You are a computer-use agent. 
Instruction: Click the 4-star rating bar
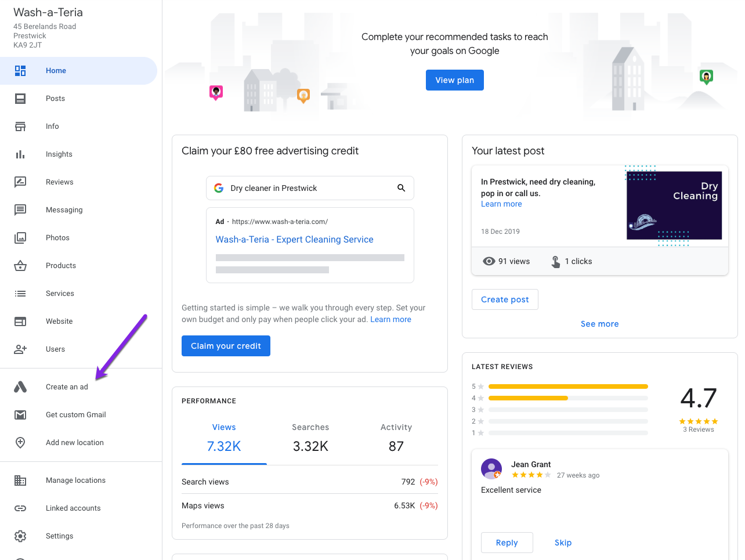click(x=568, y=398)
